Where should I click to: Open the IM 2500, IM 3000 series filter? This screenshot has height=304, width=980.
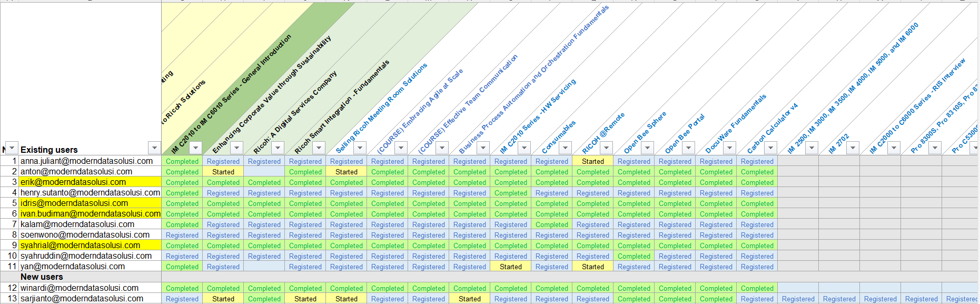click(811, 148)
